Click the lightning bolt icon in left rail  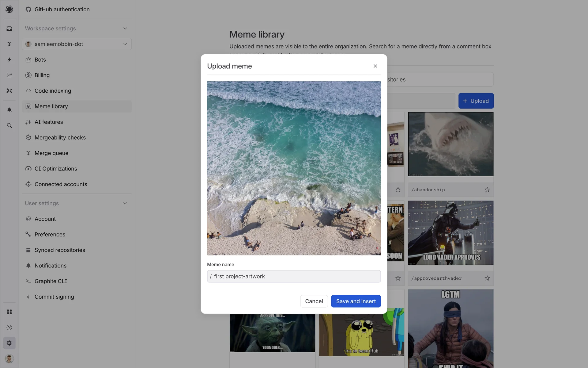coord(9,59)
